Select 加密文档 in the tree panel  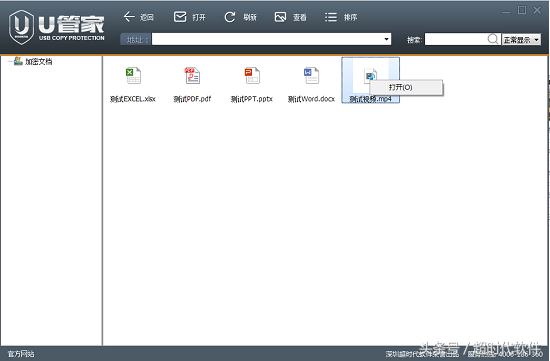(39, 62)
